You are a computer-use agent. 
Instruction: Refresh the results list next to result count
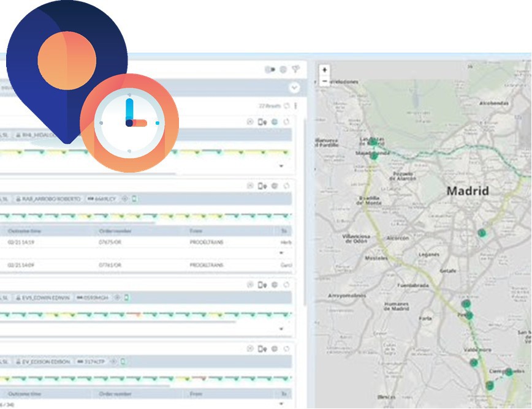287,106
